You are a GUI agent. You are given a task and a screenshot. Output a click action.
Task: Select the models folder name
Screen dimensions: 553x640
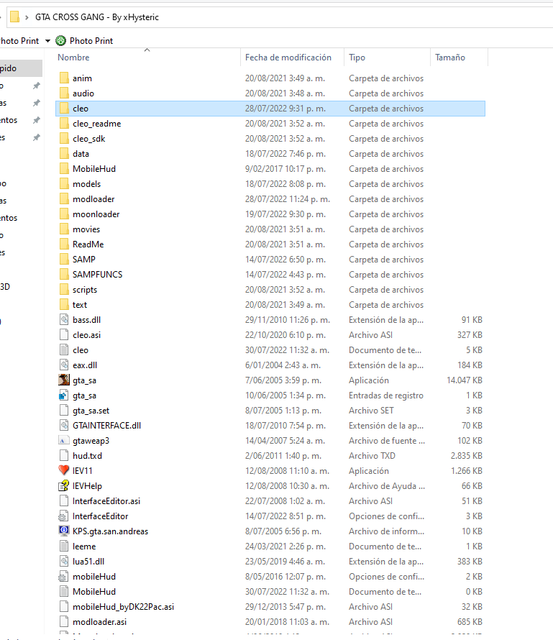click(x=87, y=184)
